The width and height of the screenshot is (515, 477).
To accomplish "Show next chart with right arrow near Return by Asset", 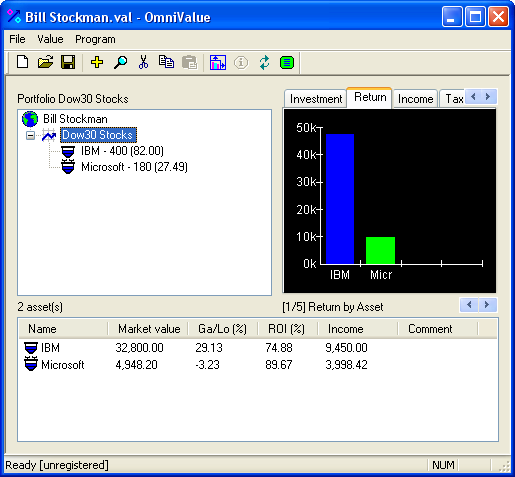I will tap(487, 305).
